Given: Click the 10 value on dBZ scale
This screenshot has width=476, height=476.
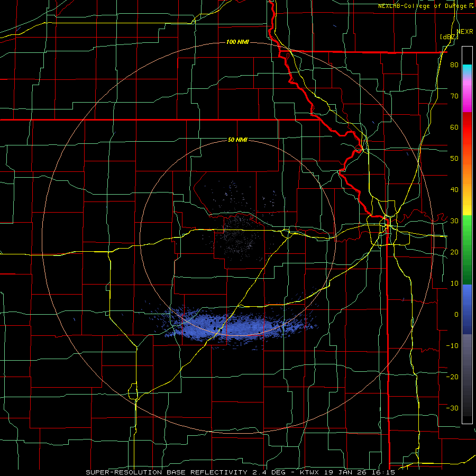Looking at the screenshot, I should (x=454, y=283).
